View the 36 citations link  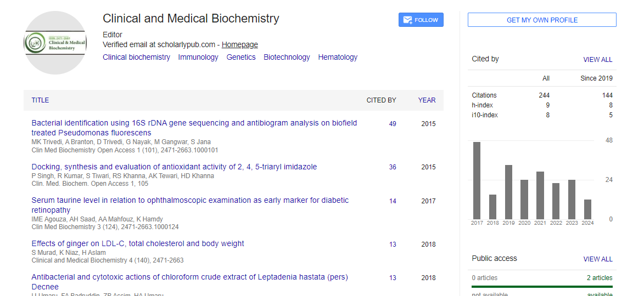pyautogui.click(x=393, y=167)
